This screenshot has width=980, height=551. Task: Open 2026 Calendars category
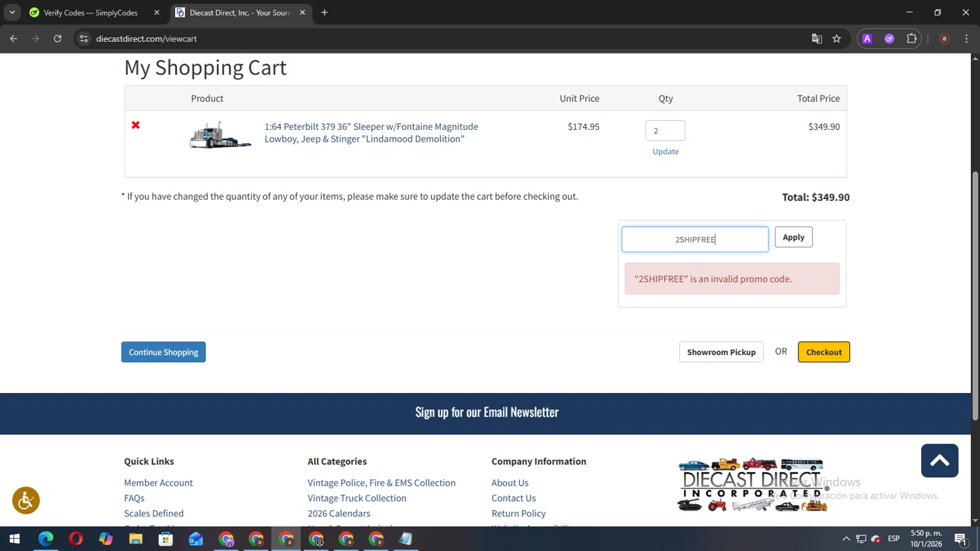339,514
